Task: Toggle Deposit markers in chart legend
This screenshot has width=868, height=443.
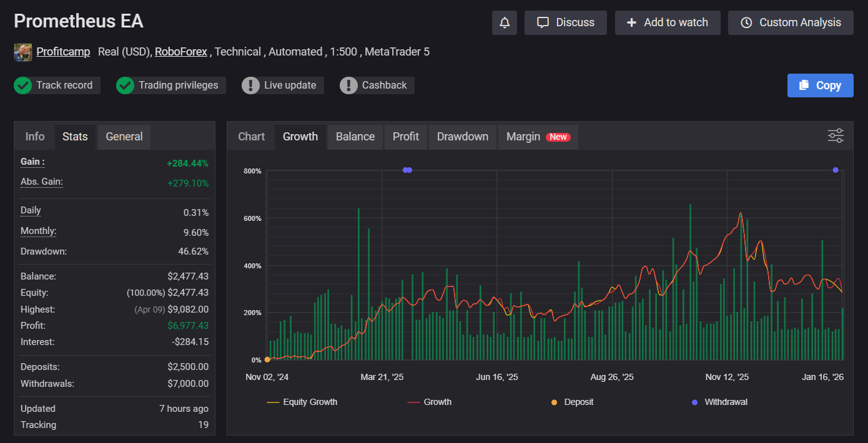Action: click(578, 402)
